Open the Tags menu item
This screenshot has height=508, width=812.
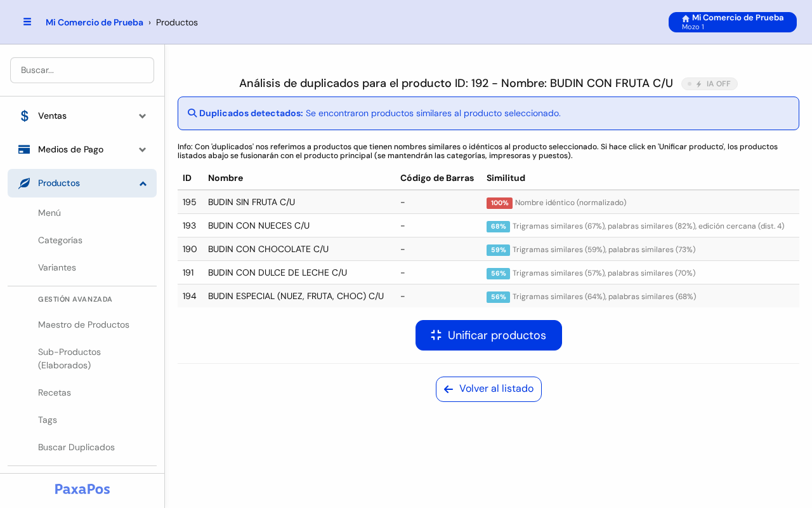point(48,420)
